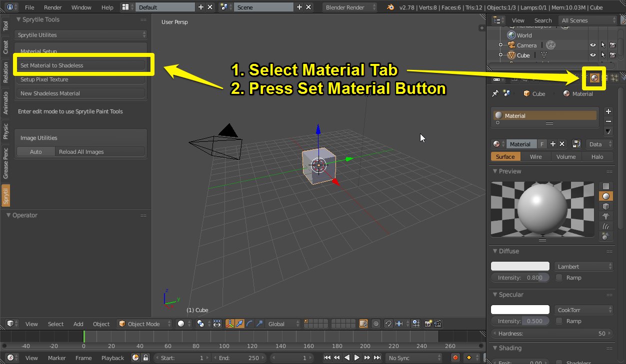Open Sprytile Utilites dropdown
Viewport: 626px width, 364px height.
[81, 35]
